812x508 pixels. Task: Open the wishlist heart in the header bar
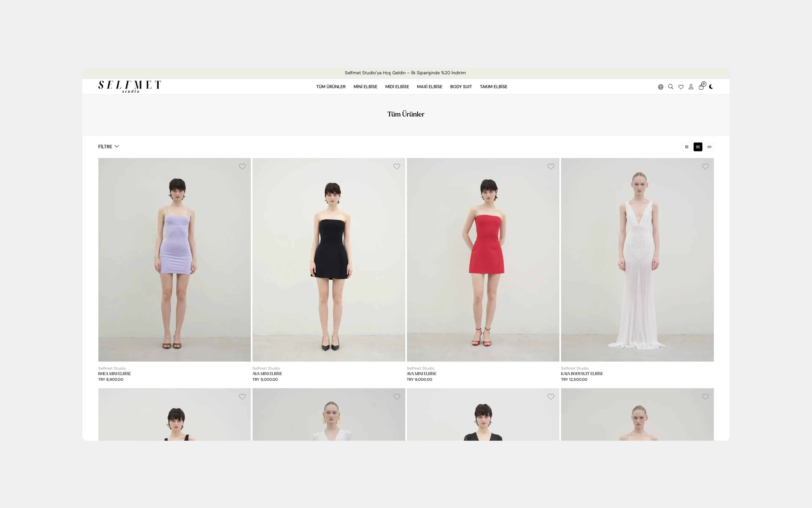(681, 87)
